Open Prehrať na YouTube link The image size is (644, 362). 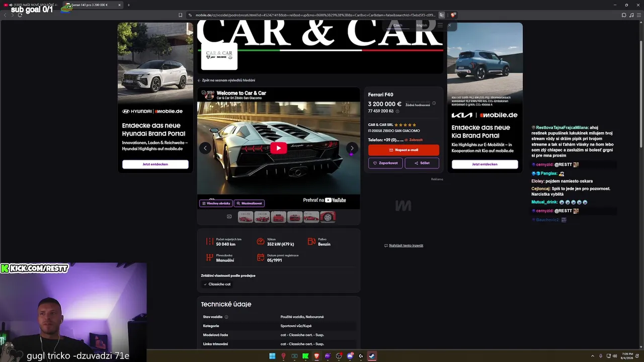[325, 200]
